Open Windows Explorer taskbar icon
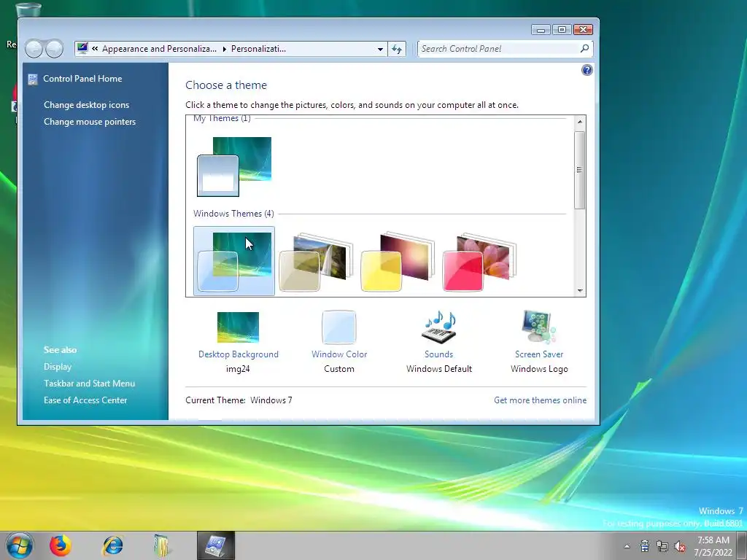747x560 pixels. pos(162,545)
